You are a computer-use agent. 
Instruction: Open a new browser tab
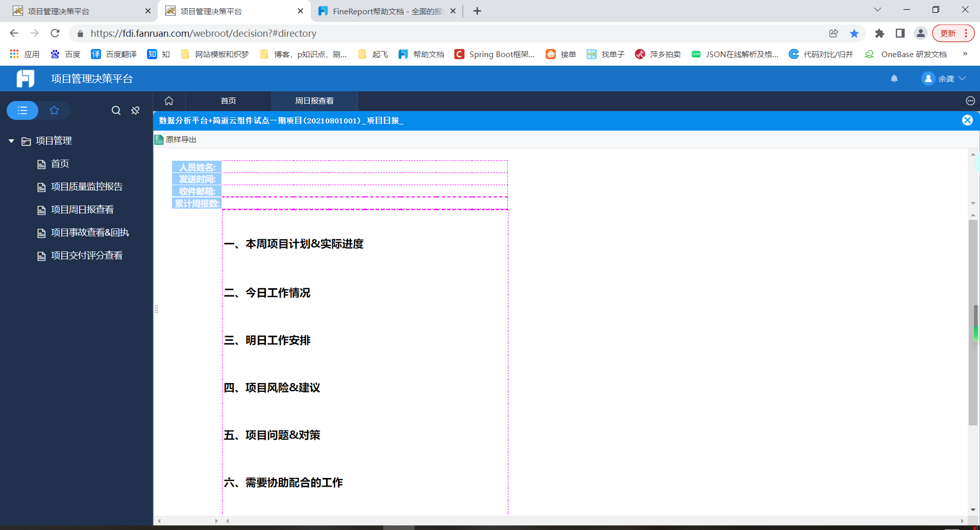pos(477,11)
